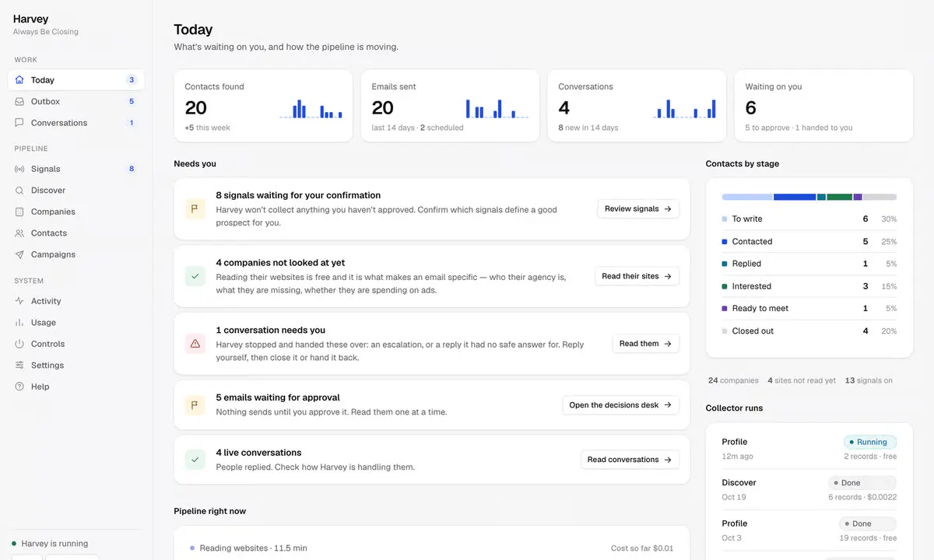
Task: Click the Harvey is running status
Action: click(x=50, y=544)
